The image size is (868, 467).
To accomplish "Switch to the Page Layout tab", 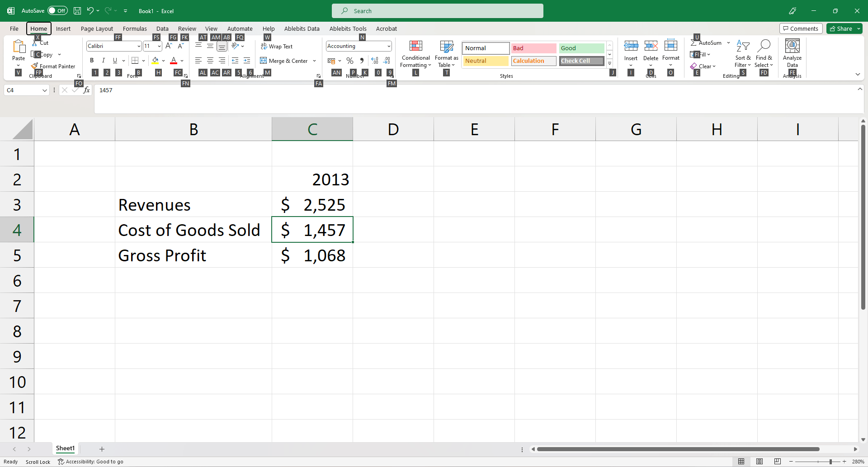I will click(x=97, y=28).
